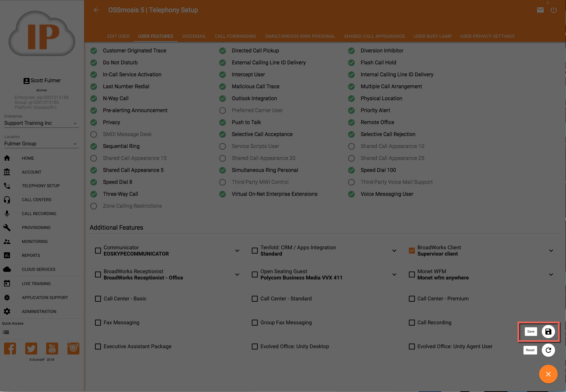Check the Fax Messaging checkbox
The width and height of the screenshot is (566, 392).
click(98, 323)
